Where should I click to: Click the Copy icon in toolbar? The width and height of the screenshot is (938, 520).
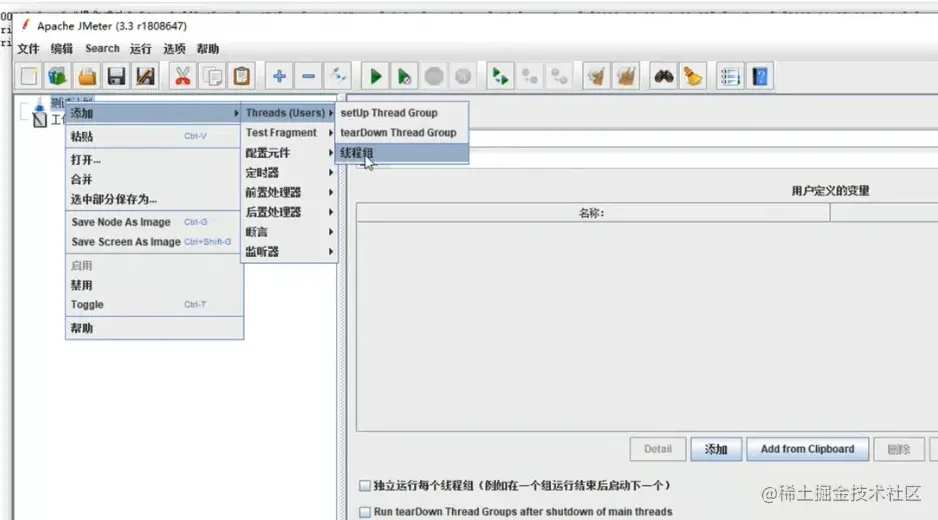tap(212, 77)
